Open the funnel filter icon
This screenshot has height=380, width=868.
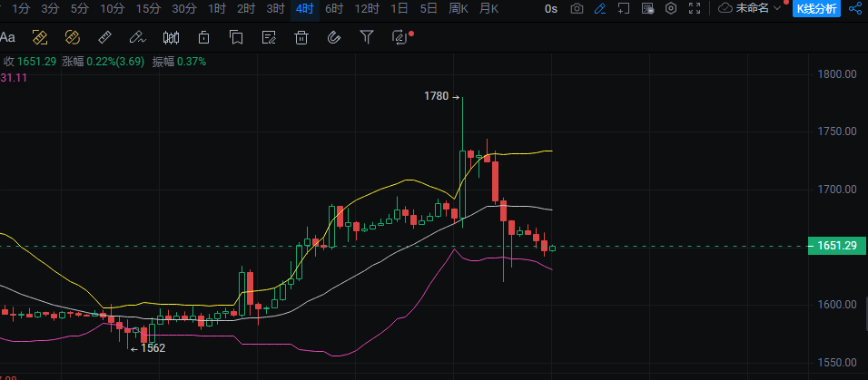(x=367, y=37)
